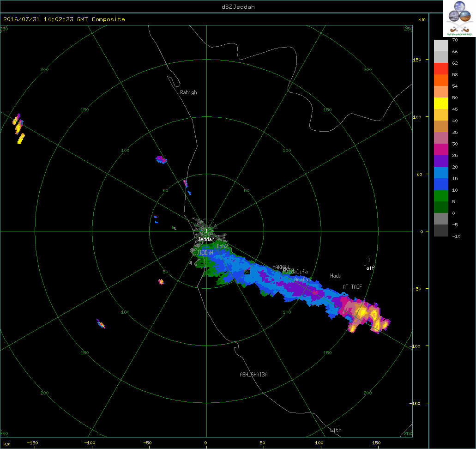Click the yellow -100 label on the vertical axis
The height and width of the screenshot is (449, 476).
pyautogui.click(x=415, y=346)
